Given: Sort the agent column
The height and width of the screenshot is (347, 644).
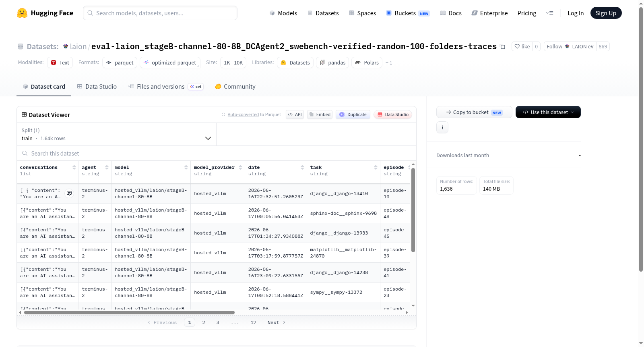Looking at the screenshot, I should pyautogui.click(x=107, y=167).
